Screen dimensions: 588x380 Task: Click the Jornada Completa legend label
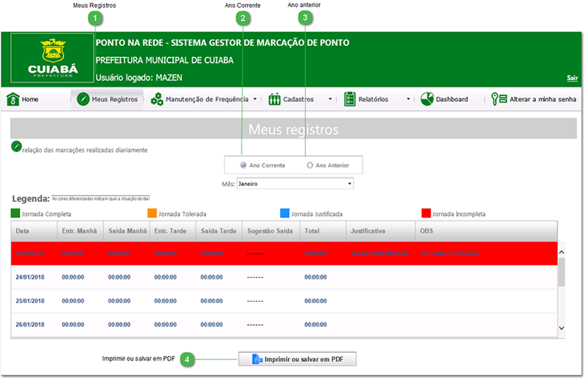point(46,214)
